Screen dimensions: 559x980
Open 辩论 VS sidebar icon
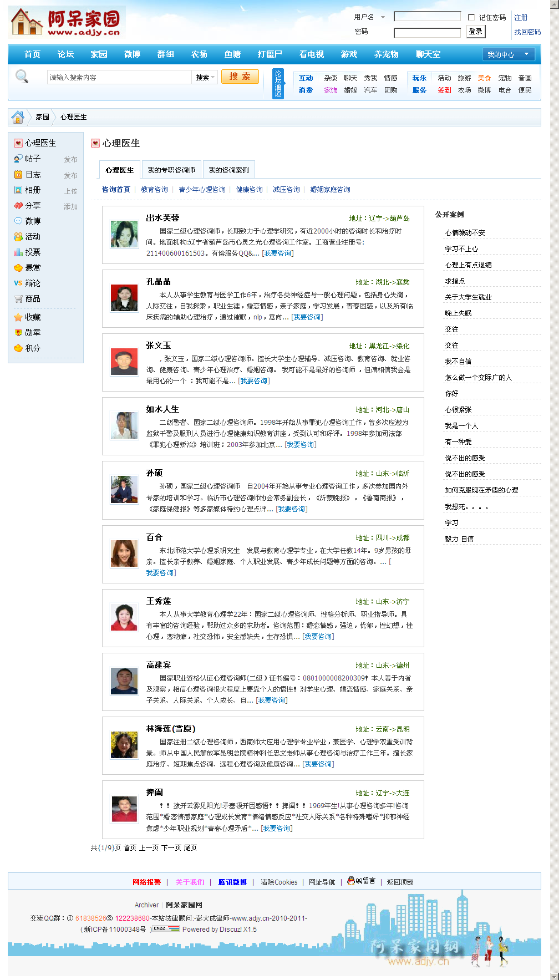18,283
